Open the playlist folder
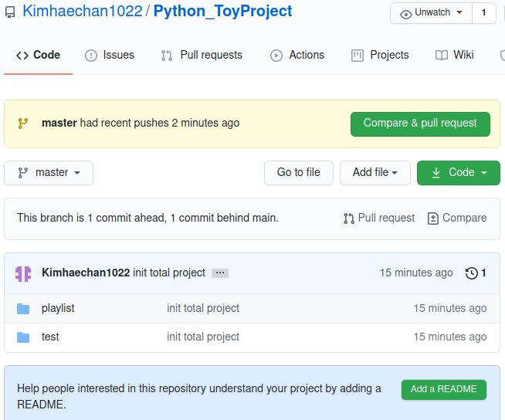The image size is (505, 420). pos(58,309)
